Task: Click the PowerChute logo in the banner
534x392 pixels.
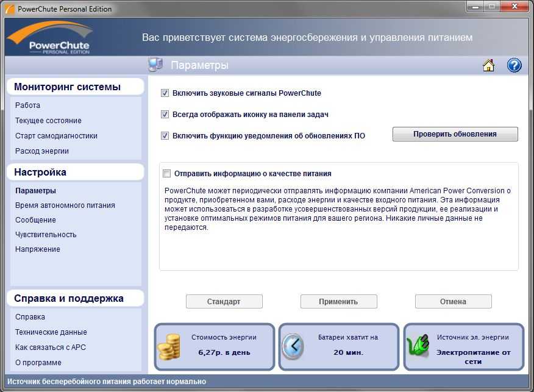Action: coord(51,37)
